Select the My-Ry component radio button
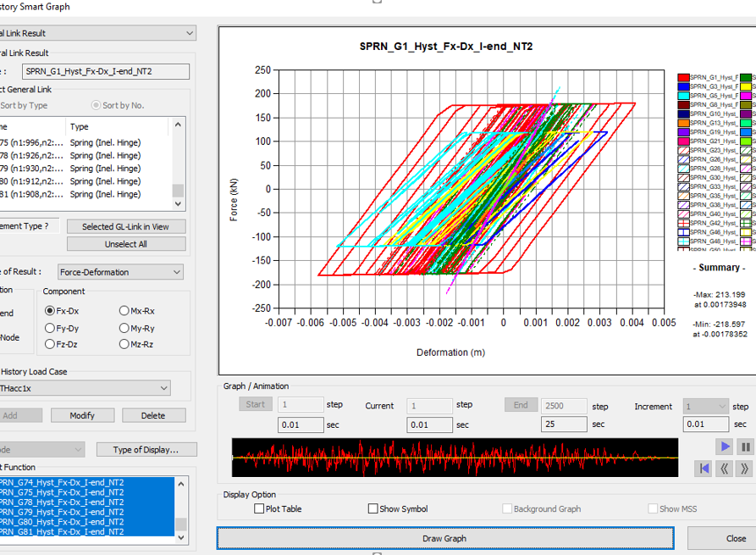756x555 pixels. coord(124,328)
